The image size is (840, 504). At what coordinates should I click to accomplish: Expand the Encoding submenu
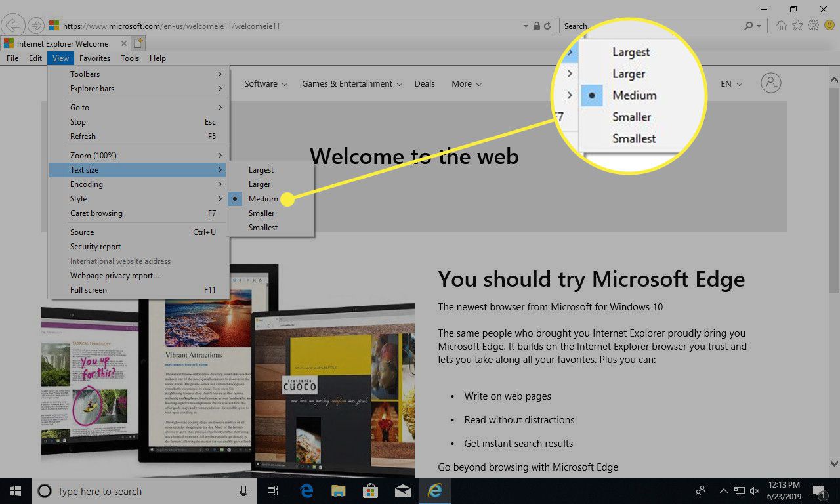138,184
